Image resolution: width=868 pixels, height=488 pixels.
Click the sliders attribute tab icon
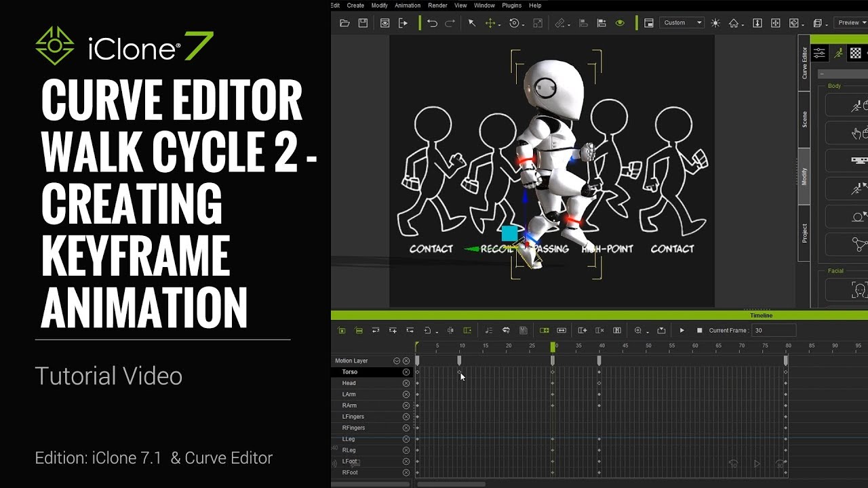tap(820, 53)
